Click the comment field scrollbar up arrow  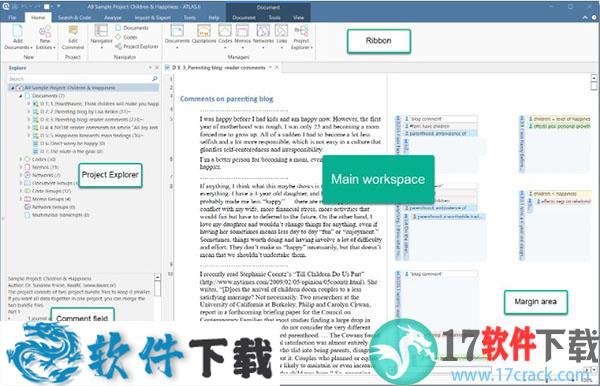pyautogui.click(x=157, y=276)
